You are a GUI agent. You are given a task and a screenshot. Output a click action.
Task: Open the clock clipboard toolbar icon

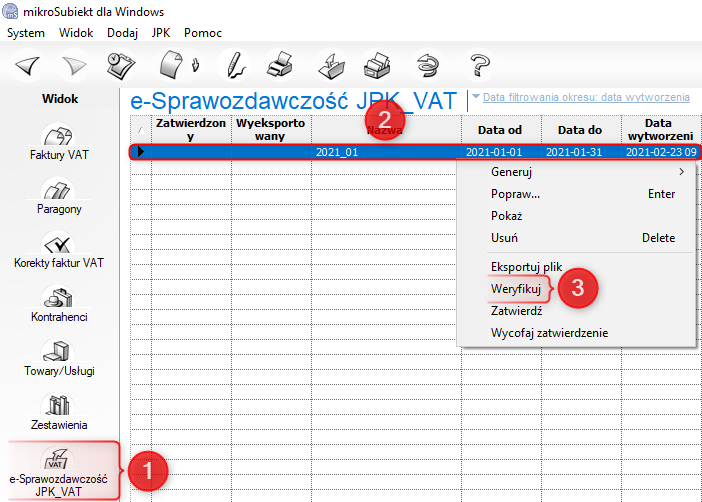[120, 66]
